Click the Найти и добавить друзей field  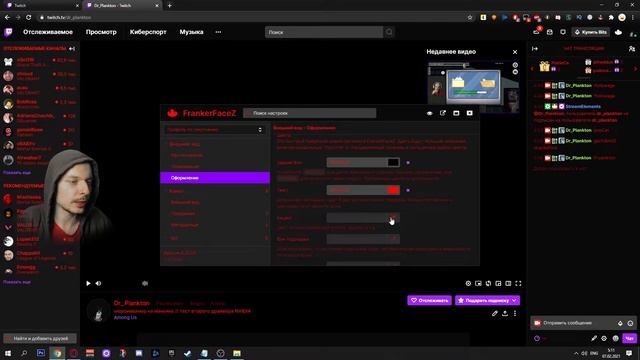point(40,338)
